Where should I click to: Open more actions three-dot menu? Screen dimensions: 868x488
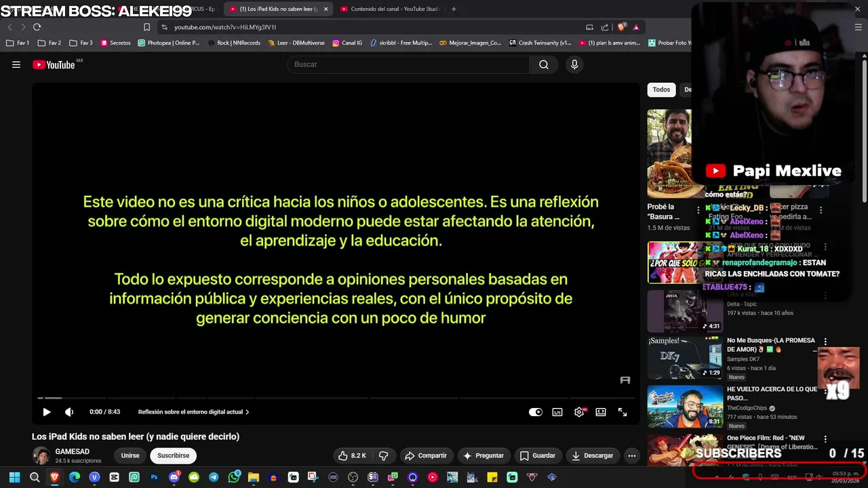click(x=632, y=455)
